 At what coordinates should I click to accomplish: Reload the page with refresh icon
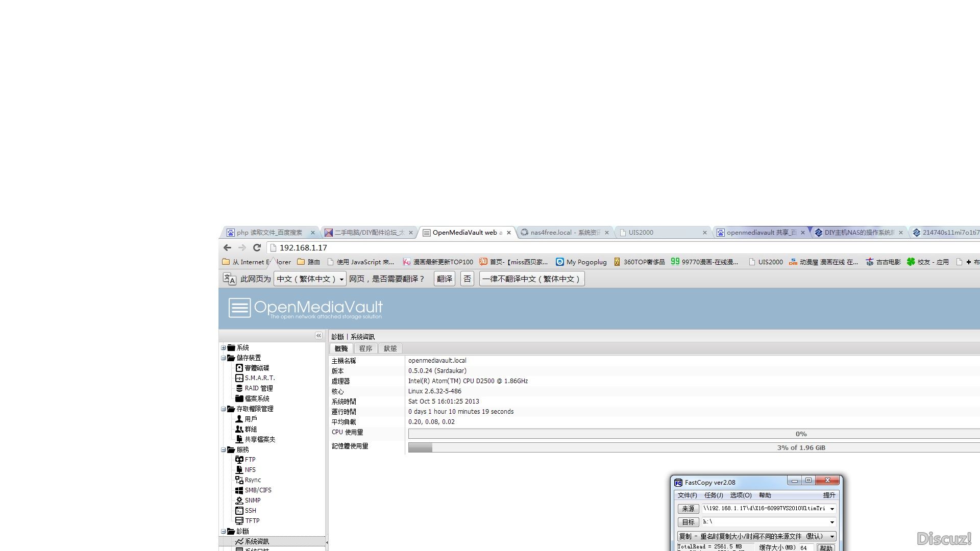click(257, 247)
